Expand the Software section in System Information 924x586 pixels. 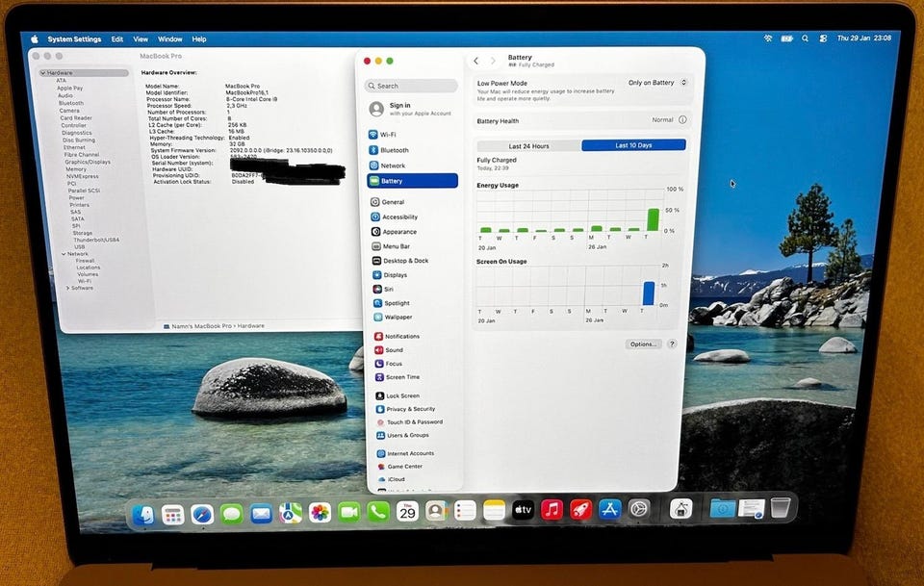pyautogui.click(x=67, y=288)
